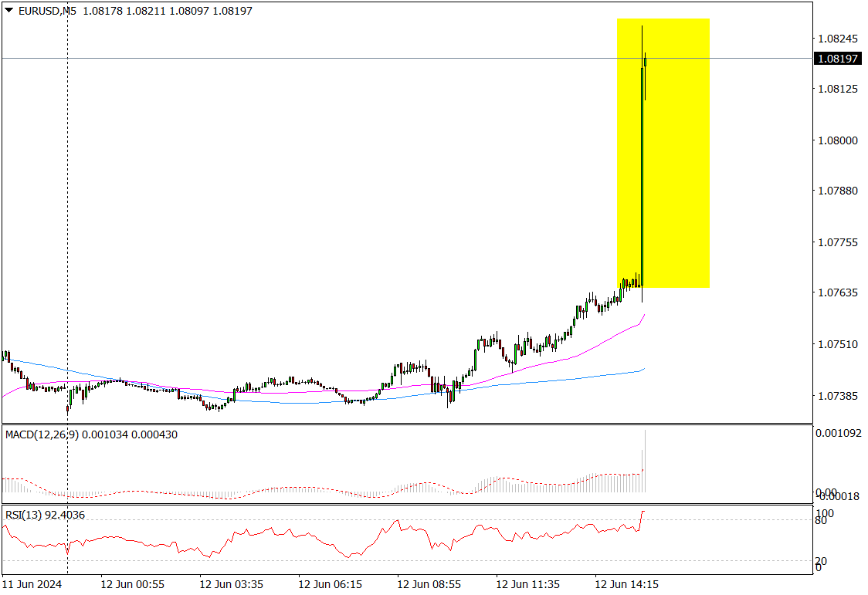Click the 1.08000 price axis label
Viewport: 868px width, 595px height.
pos(838,140)
